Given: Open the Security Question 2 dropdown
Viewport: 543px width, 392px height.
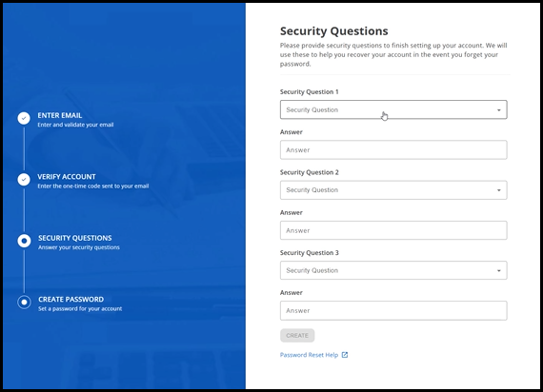Looking at the screenshot, I should [393, 190].
